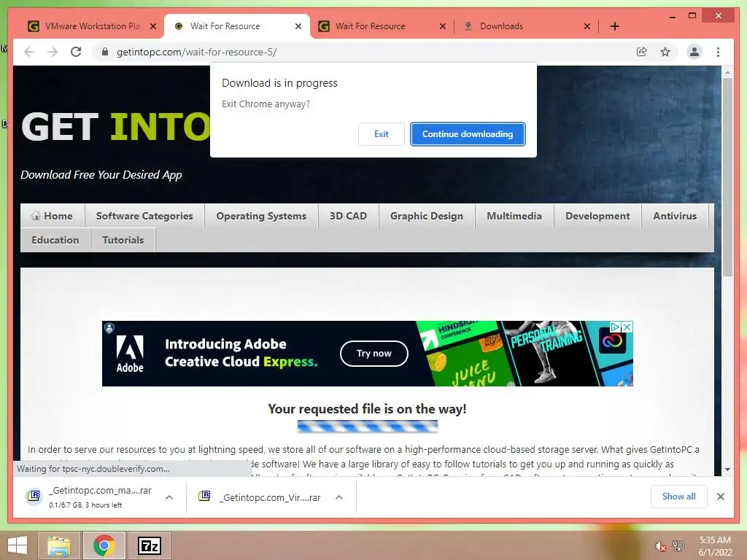Image resolution: width=747 pixels, height=560 pixels.
Task: Click the GET INTO site logo
Action: point(116,127)
